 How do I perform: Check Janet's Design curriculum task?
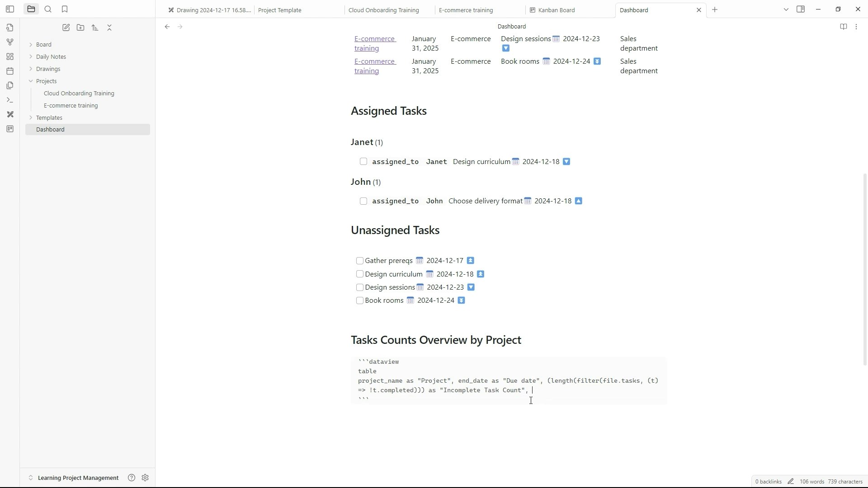click(x=363, y=162)
